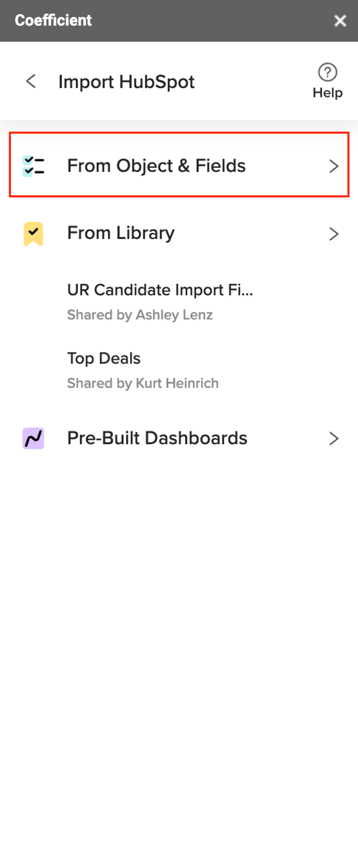
Task: Click the Shared by Kurt Heinrich subtitle
Action: (x=143, y=383)
